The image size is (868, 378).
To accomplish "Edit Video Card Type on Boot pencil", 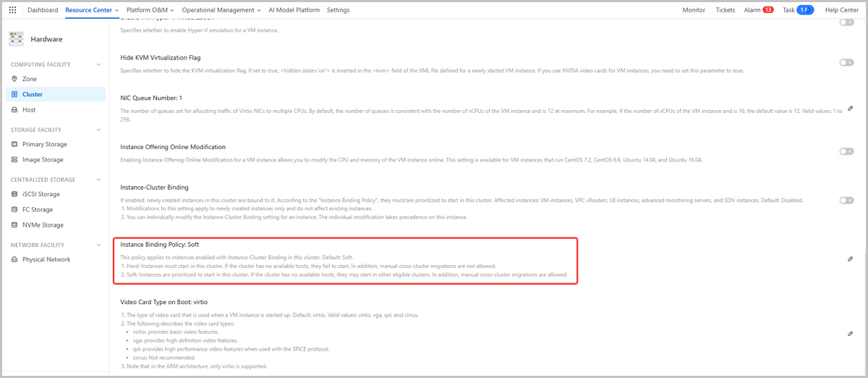I will pyautogui.click(x=850, y=334).
